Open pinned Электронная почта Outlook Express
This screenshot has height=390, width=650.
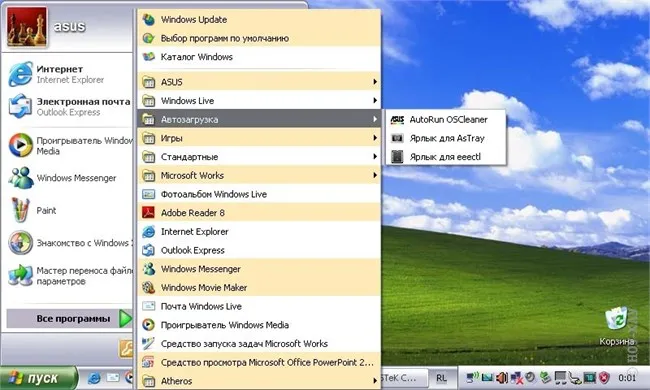coord(68,107)
